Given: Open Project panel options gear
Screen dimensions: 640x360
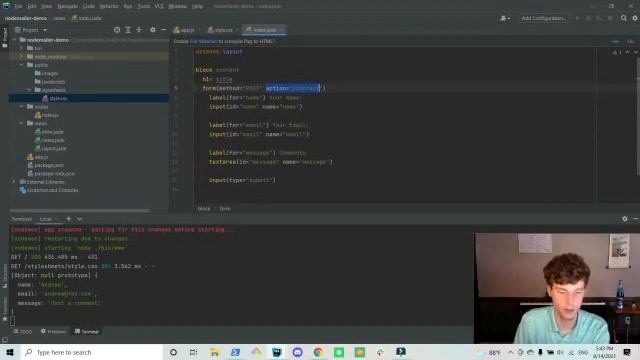Looking at the screenshot, I should click(153, 30).
